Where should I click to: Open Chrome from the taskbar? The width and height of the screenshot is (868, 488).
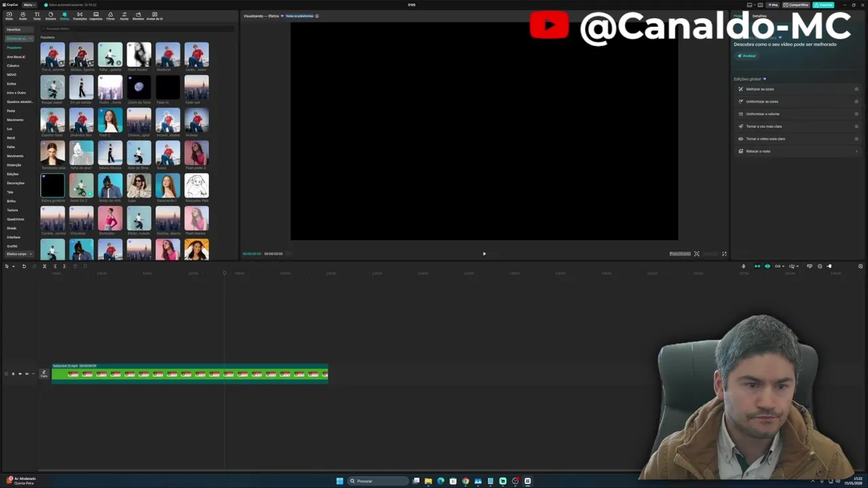(465, 481)
